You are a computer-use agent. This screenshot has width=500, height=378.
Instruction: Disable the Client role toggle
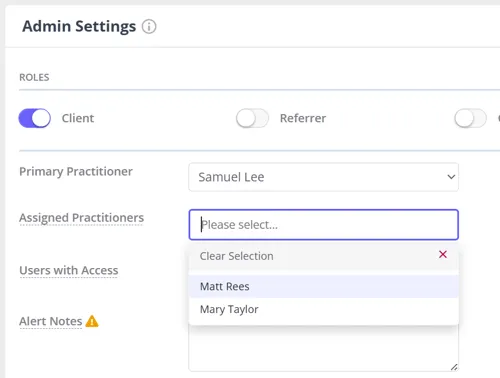tap(35, 118)
